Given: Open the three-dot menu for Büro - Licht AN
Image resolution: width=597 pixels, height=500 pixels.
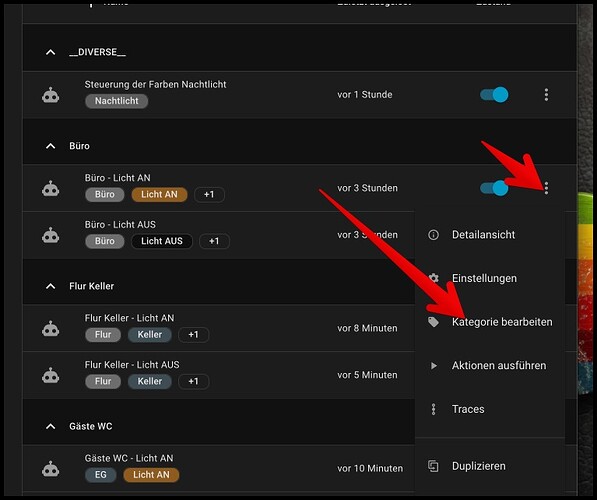Looking at the screenshot, I should (x=546, y=188).
